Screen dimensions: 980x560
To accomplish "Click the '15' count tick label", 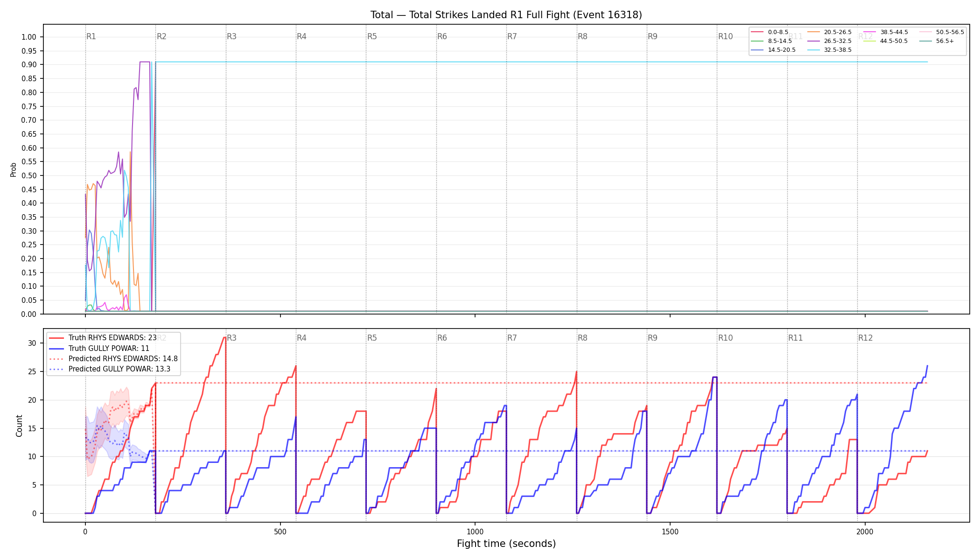I will (x=32, y=428).
